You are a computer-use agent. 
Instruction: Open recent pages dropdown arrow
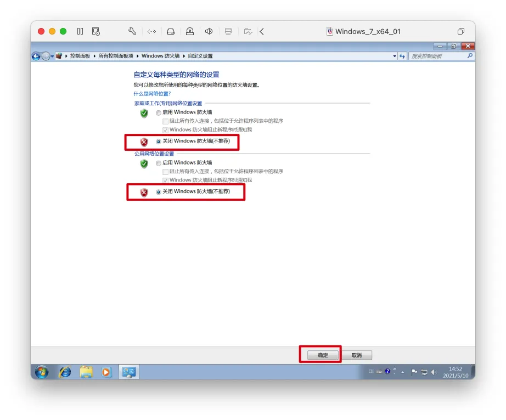point(52,56)
